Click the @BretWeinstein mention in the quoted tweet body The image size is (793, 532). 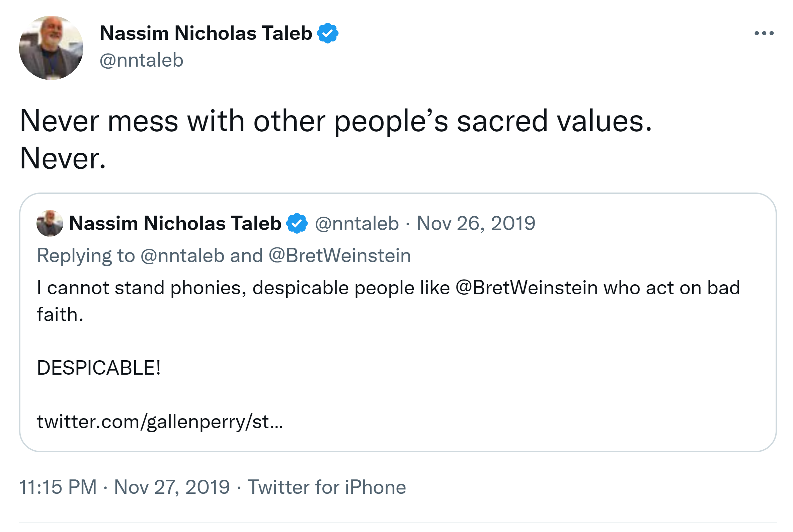click(526, 288)
